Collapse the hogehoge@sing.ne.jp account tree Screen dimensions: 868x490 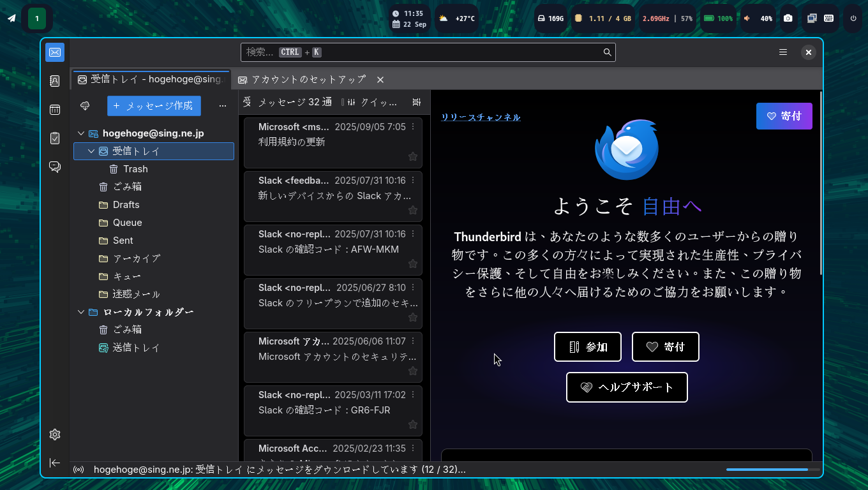click(x=81, y=133)
